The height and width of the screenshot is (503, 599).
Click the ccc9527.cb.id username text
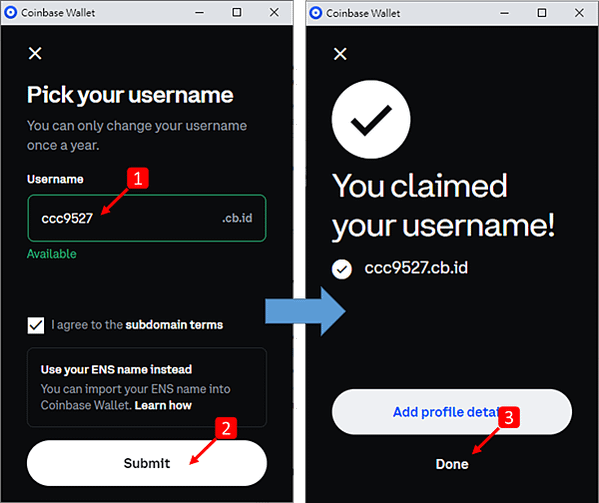pyautogui.click(x=416, y=268)
